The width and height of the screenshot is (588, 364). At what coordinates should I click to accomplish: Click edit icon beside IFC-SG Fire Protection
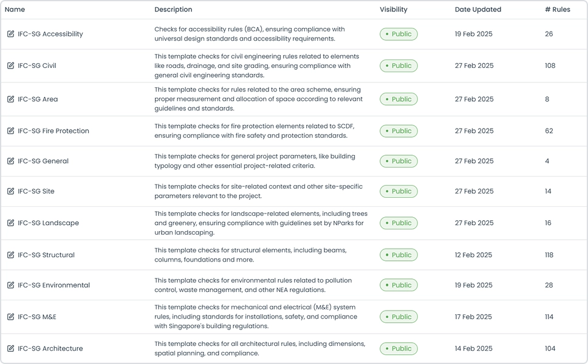click(10, 131)
